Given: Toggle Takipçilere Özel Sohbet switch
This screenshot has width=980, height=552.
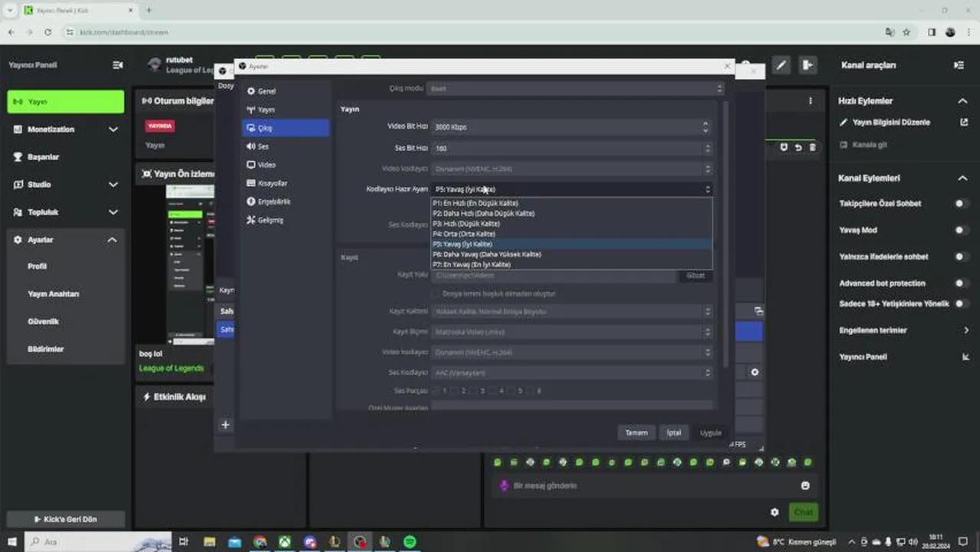Looking at the screenshot, I should click(960, 204).
